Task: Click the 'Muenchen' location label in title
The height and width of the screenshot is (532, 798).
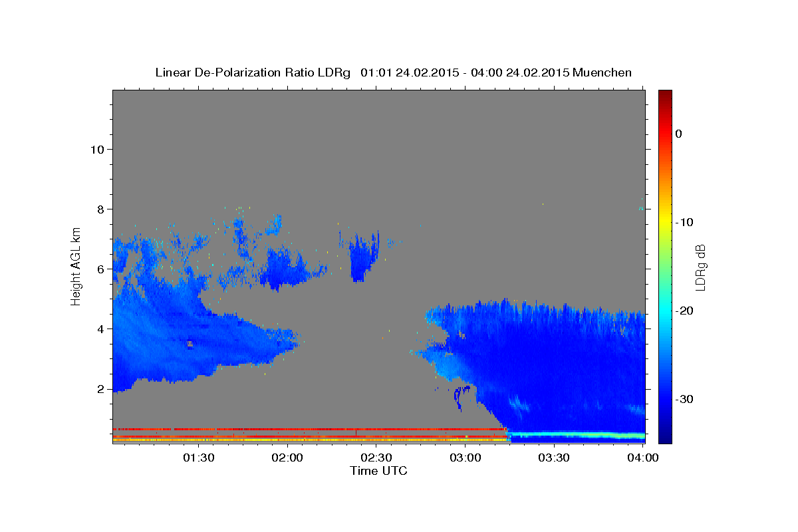Action: click(x=602, y=72)
